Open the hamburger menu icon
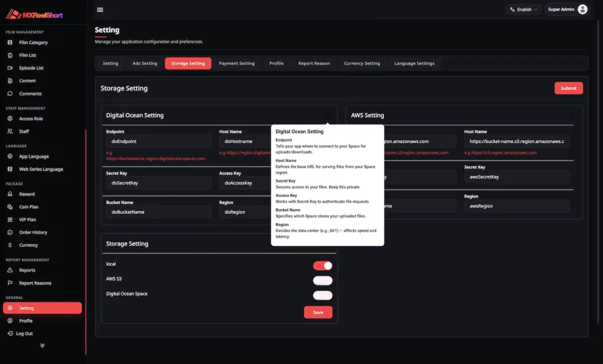Image resolution: width=603 pixels, height=364 pixels. pos(100,9)
